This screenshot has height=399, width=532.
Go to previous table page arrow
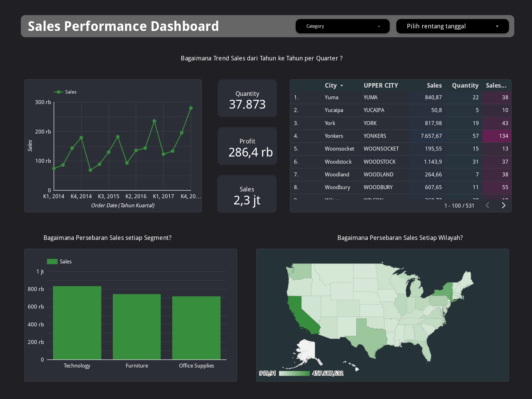[487, 205]
